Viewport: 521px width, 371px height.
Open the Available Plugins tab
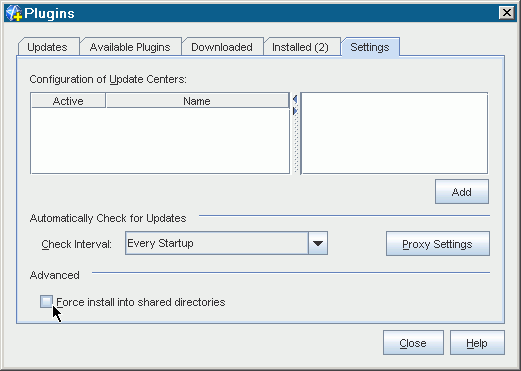tap(130, 47)
